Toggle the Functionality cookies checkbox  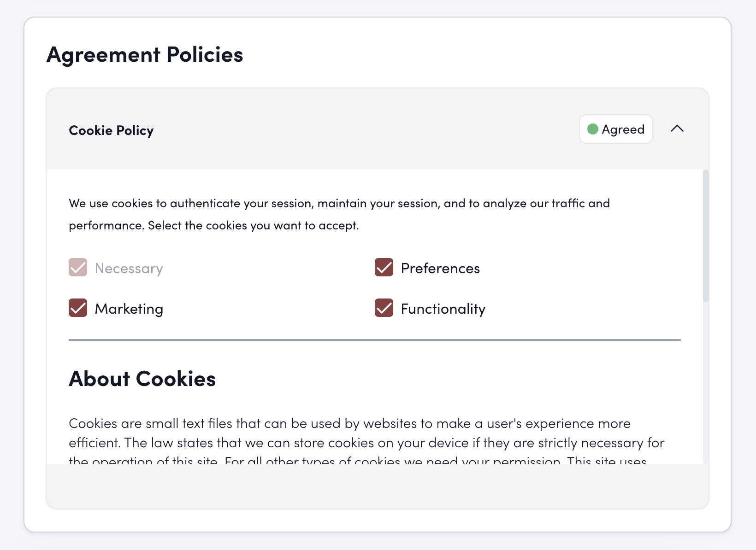[384, 308]
